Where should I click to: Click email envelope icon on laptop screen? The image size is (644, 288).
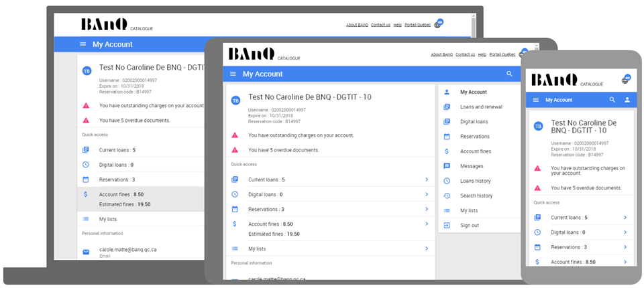coord(86,252)
